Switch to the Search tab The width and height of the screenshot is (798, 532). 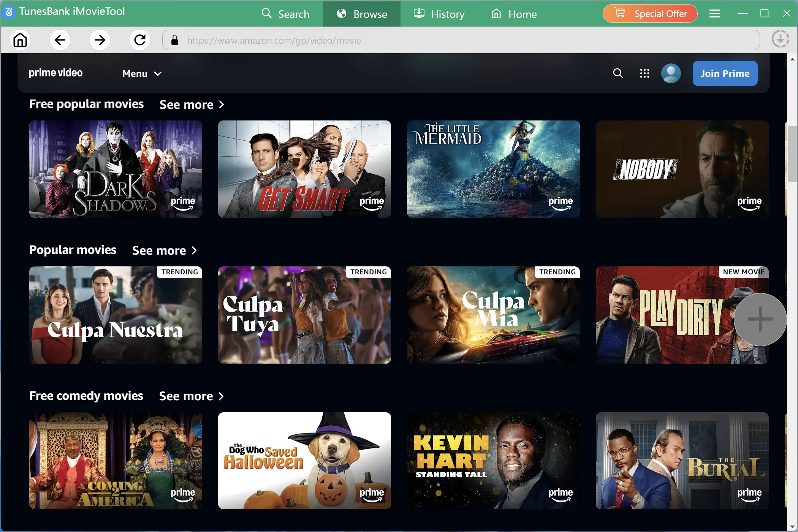coord(285,14)
